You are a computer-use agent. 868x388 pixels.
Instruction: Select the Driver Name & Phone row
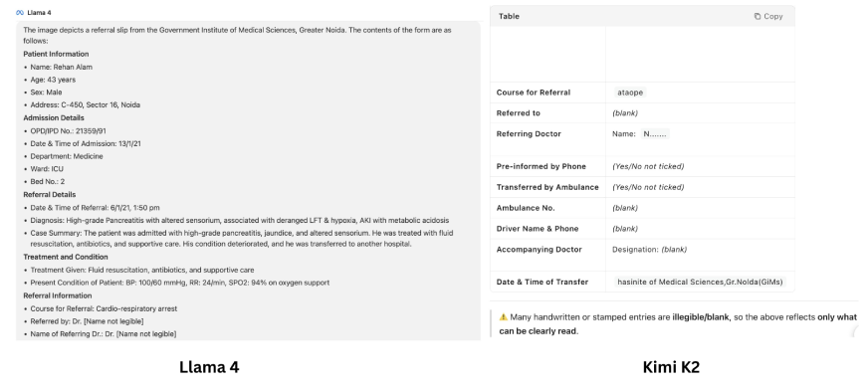pyautogui.click(x=642, y=229)
